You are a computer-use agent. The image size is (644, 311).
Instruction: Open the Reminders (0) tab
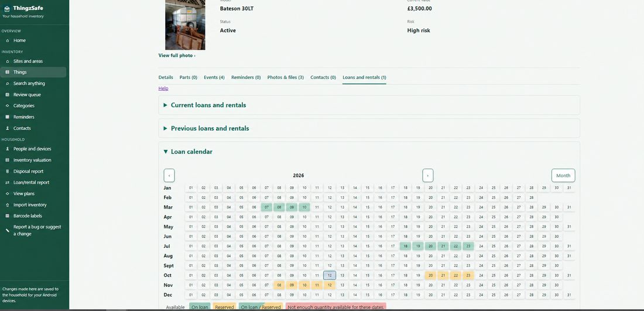(x=246, y=77)
